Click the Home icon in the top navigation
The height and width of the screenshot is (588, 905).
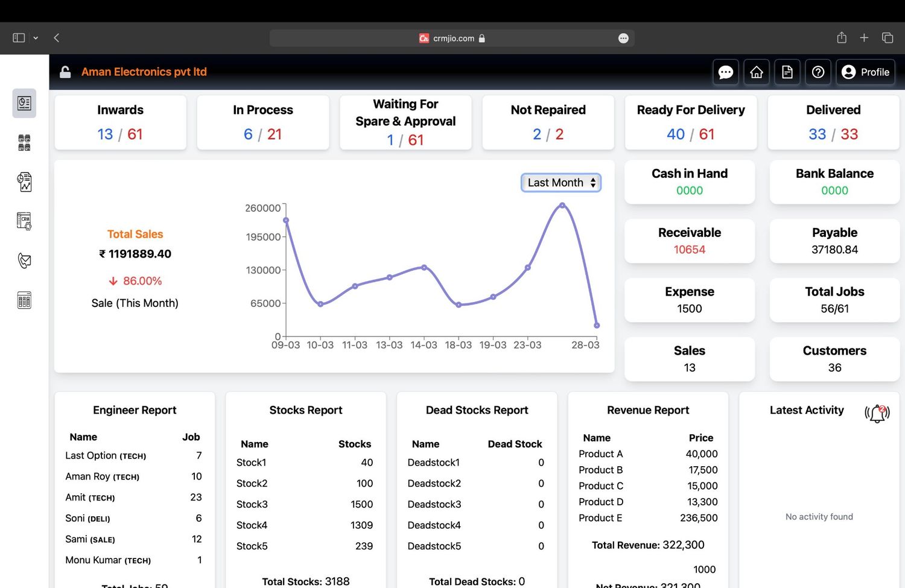tap(756, 72)
